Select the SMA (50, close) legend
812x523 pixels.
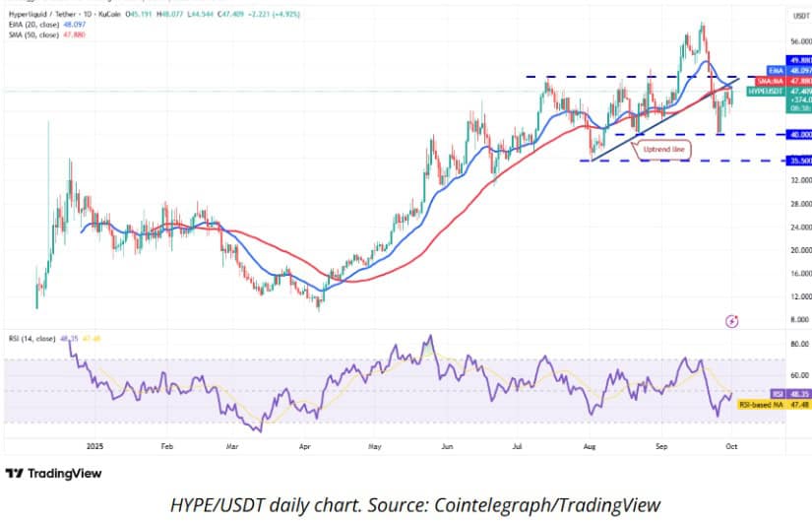[36, 33]
